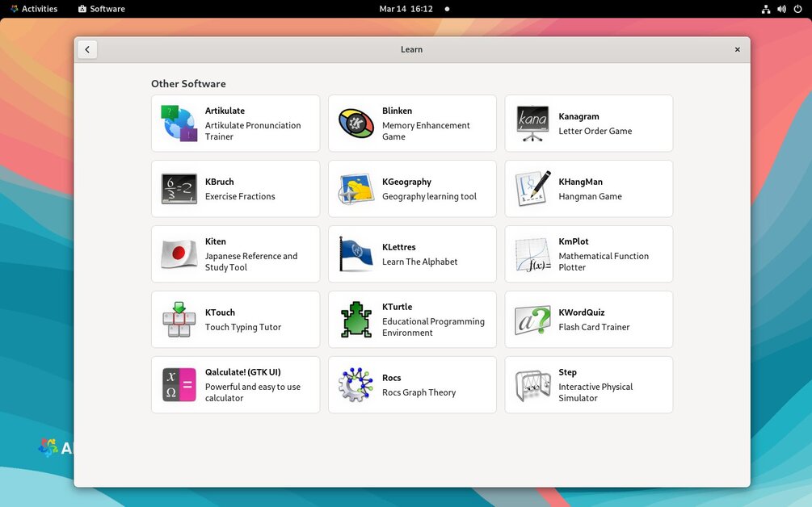Viewport: 812px width, 507px height.
Task: Select 'Memory Enhancement Game' description
Action: [x=426, y=131]
